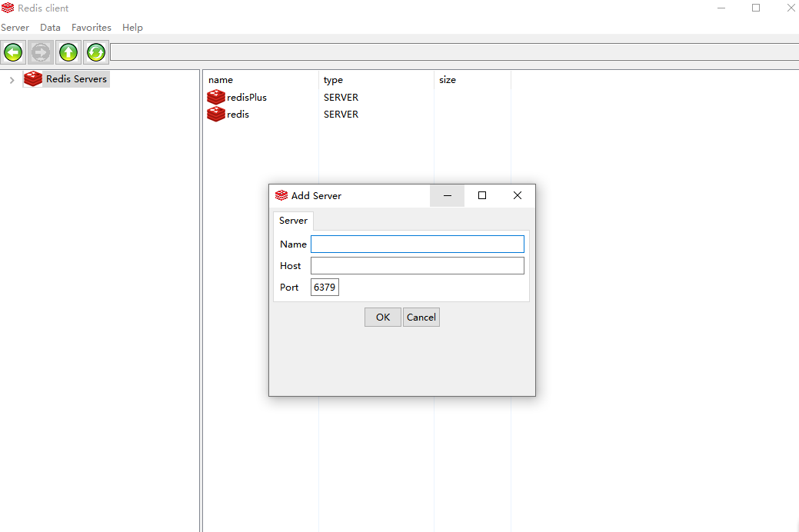Maximize the Redis client main window
The image size is (799, 532).
756,8
